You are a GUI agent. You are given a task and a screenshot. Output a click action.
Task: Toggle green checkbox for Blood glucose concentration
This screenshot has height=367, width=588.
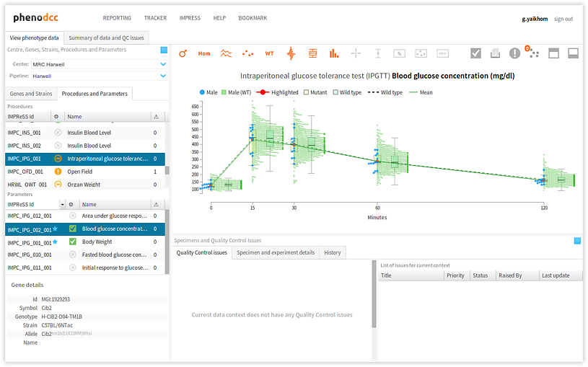click(72, 229)
